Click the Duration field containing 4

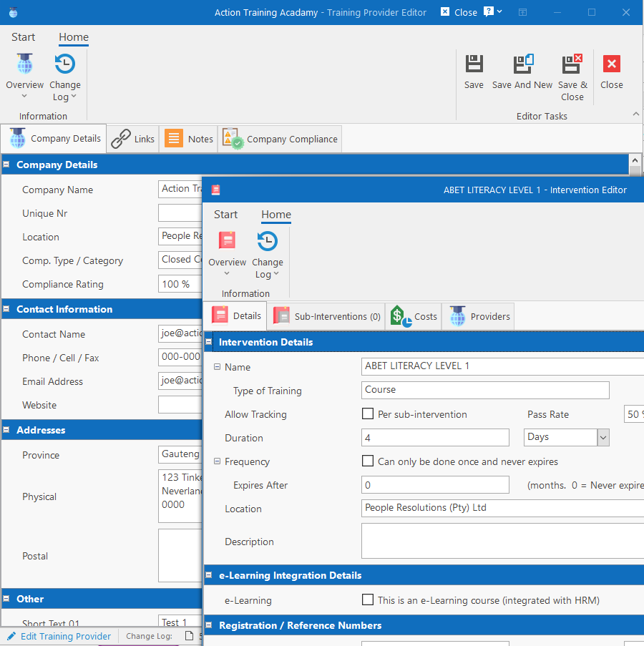[x=435, y=438]
